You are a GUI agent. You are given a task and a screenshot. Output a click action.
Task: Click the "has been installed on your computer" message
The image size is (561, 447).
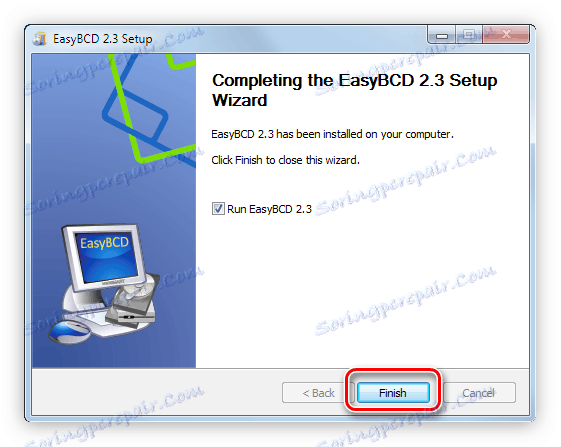[365, 134]
